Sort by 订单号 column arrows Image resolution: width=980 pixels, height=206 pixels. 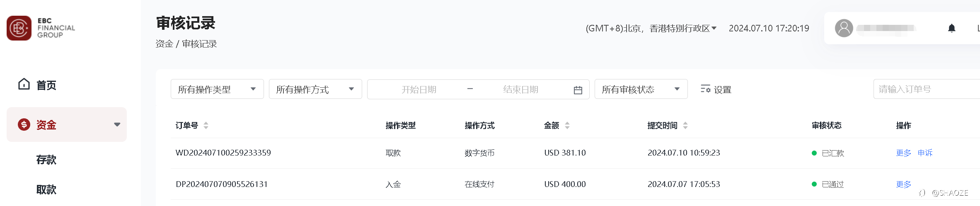pos(206,125)
